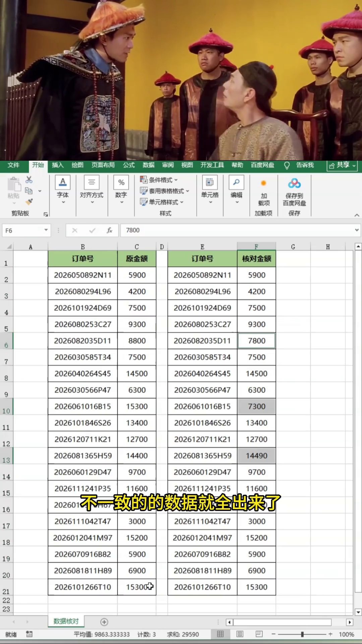Click Save to Baidu Netdisk icon
Screen dimensions: 362x644
[294, 183]
